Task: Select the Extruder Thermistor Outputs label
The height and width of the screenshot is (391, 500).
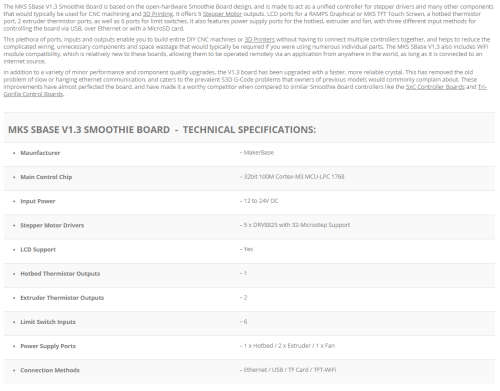Action: 62,298
